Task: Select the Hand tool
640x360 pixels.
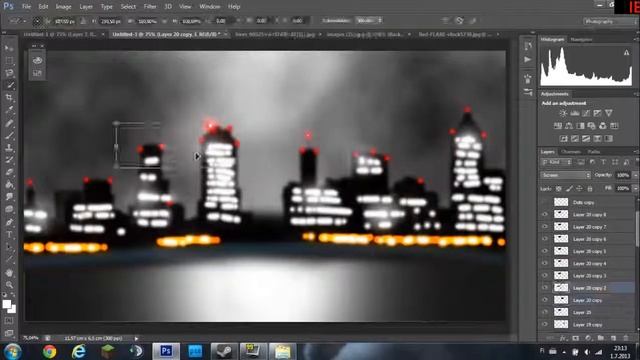Action: tap(9, 273)
